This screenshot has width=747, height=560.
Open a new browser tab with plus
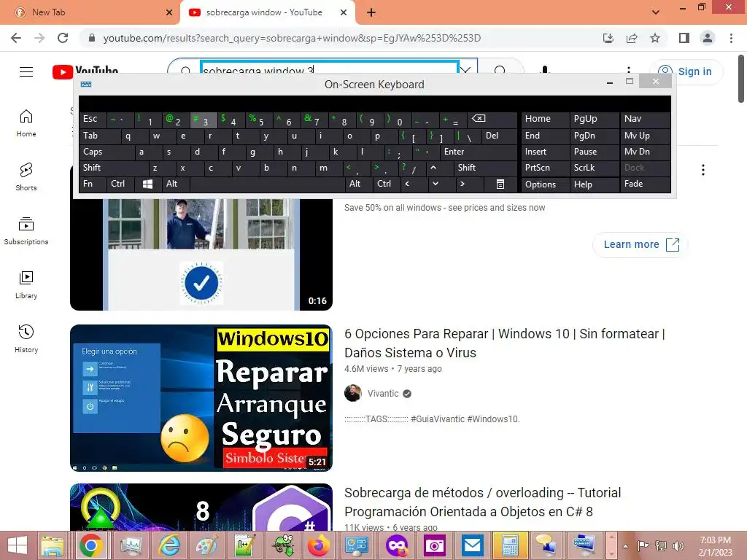point(371,12)
